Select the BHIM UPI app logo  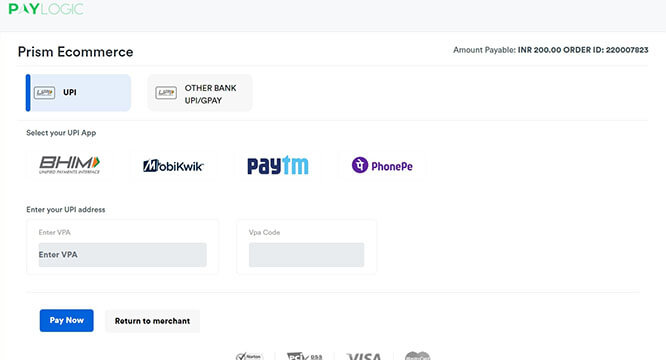[x=69, y=165]
